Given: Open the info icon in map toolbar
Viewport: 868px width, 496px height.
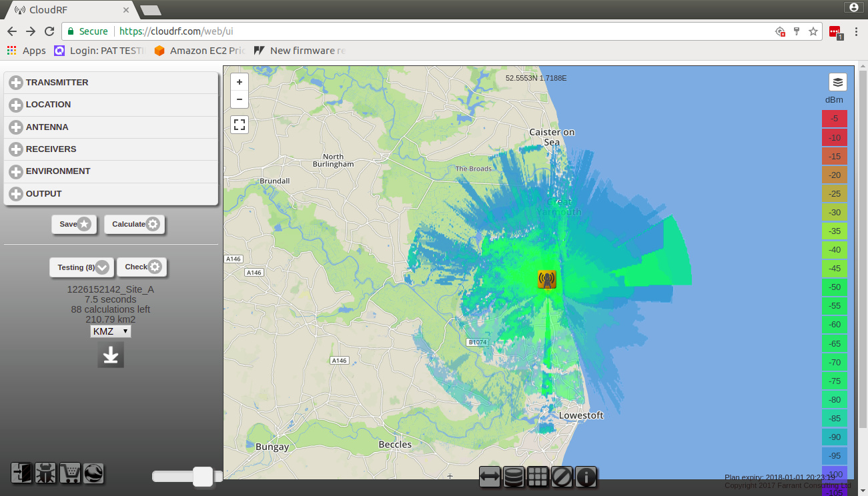Looking at the screenshot, I should 586,477.
